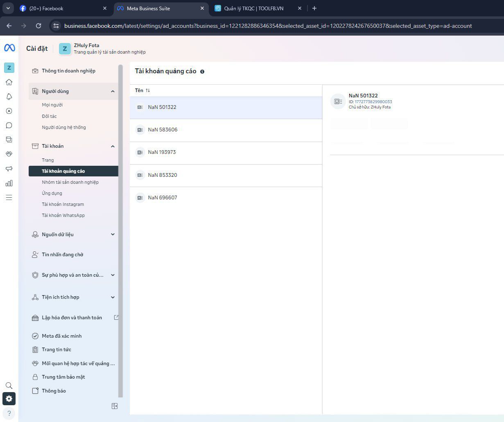This screenshot has width=504, height=422.
Task: Open Nhóm tài sản doanh nghiệp
Action: [x=70, y=182]
